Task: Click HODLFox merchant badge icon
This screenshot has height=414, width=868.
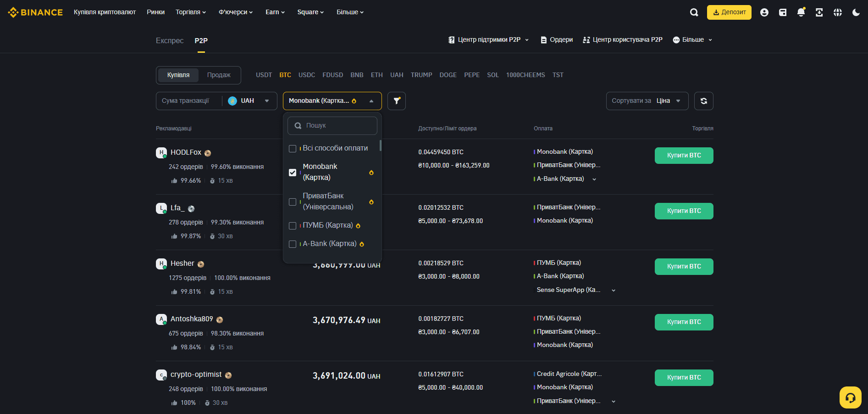Action: click(208, 153)
